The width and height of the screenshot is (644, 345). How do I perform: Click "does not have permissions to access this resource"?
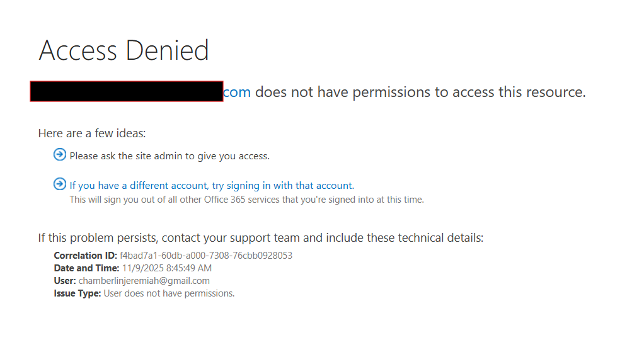420,93
